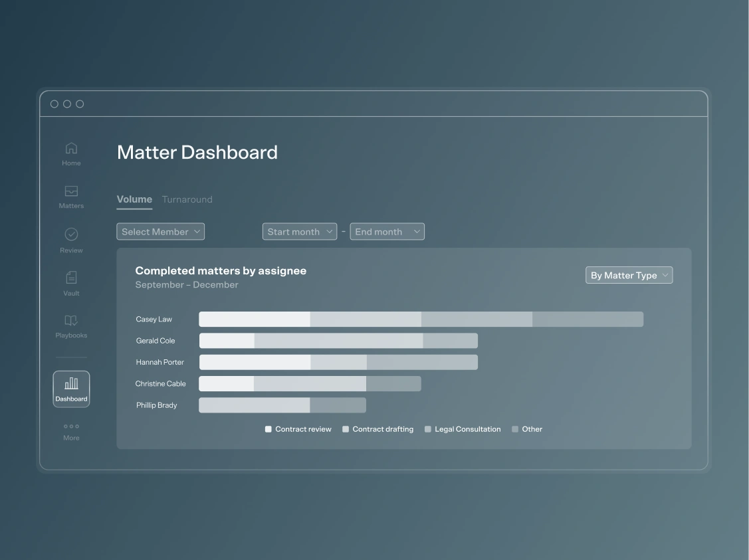Click Casey Law's Contract review bar segment

255,320
